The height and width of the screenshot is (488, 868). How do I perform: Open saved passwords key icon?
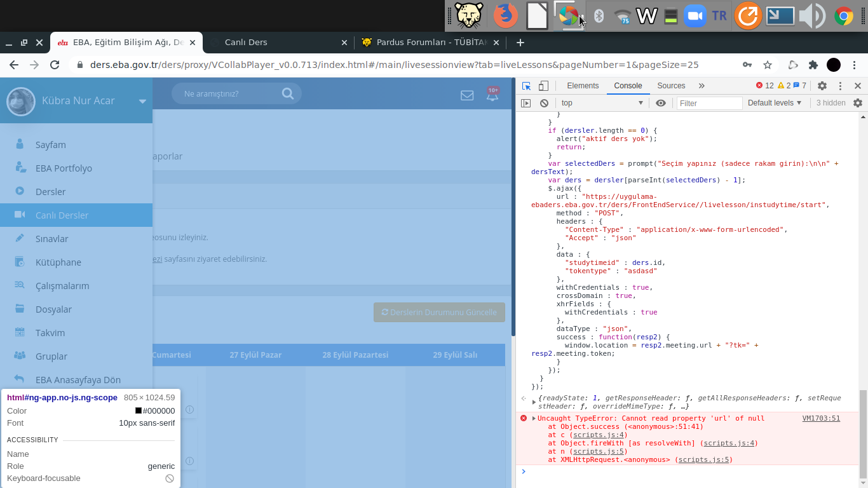pyautogui.click(x=747, y=65)
